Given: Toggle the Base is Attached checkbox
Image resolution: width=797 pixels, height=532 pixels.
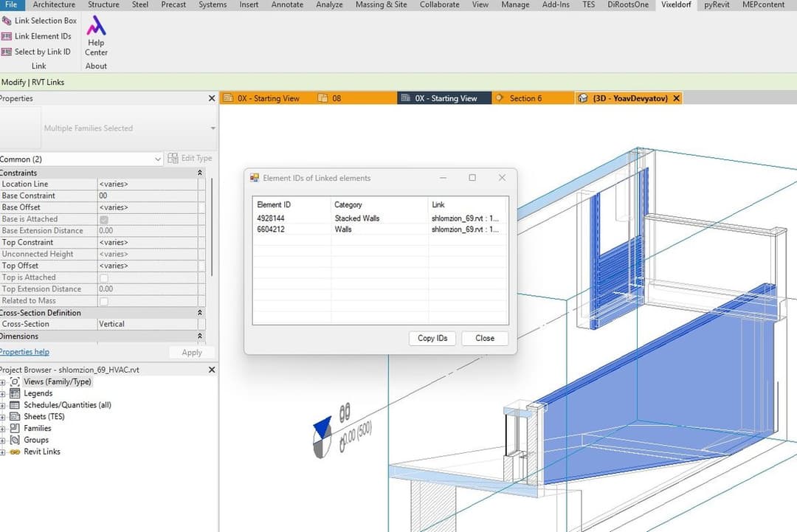Looking at the screenshot, I should tap(104, 219).
